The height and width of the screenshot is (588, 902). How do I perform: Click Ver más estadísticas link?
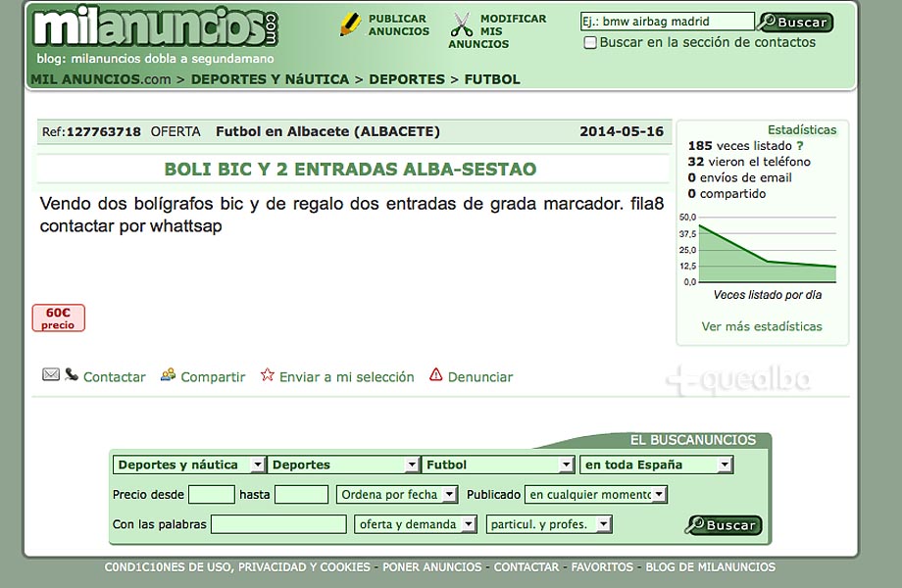(762, 326)
